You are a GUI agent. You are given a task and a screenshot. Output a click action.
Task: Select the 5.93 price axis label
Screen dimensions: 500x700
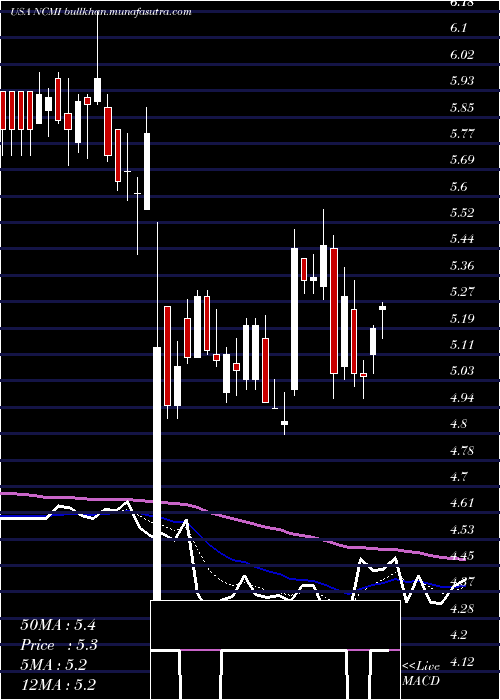tap(462, 81)
